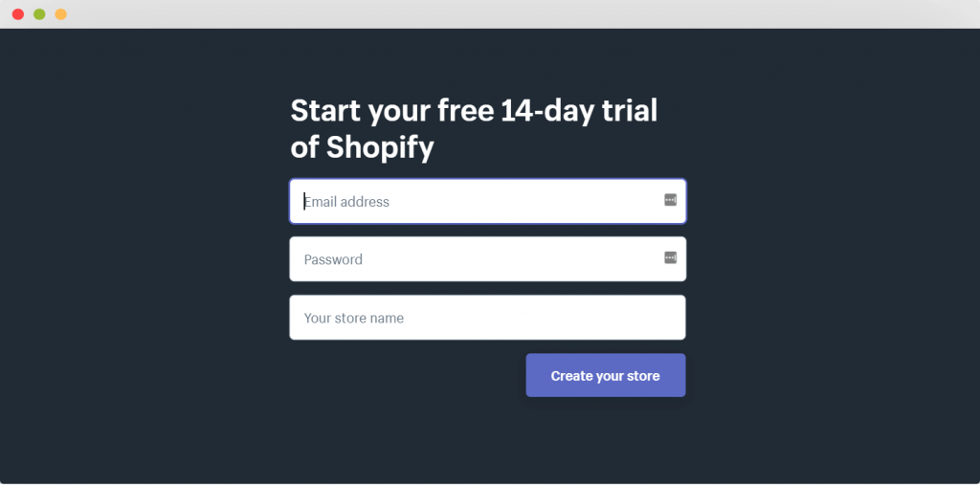Viewport: 980px width, 488px height.
Task: Click the "Your store name" placeholder text
Action: (354, 318)
